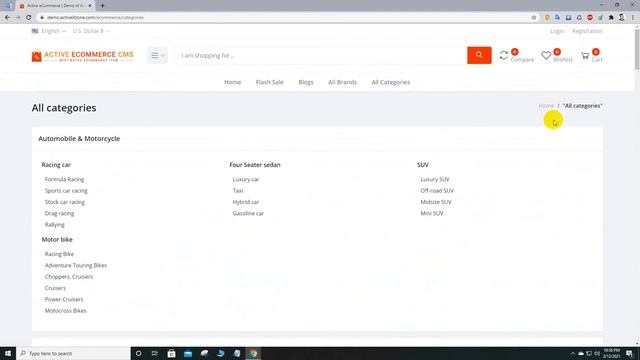Open SUV subcategory heading

click(423, 165)
